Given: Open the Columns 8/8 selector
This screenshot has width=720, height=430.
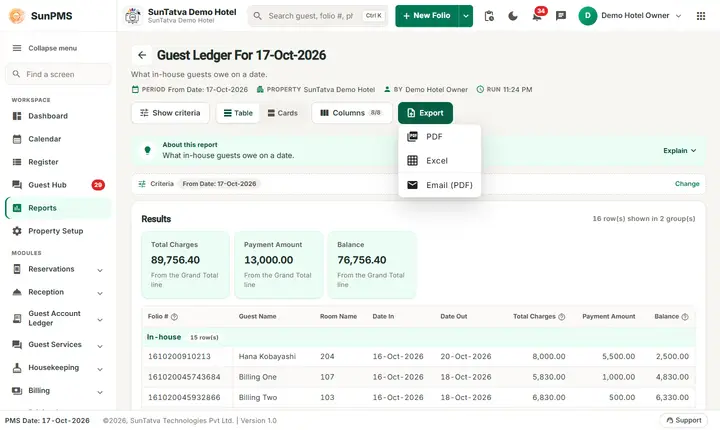Looking at the screenshot, I should [352, 113].
